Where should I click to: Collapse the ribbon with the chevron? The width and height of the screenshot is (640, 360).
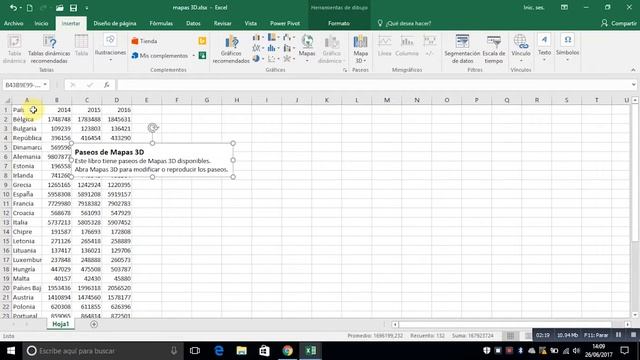[x=633, y=70]
